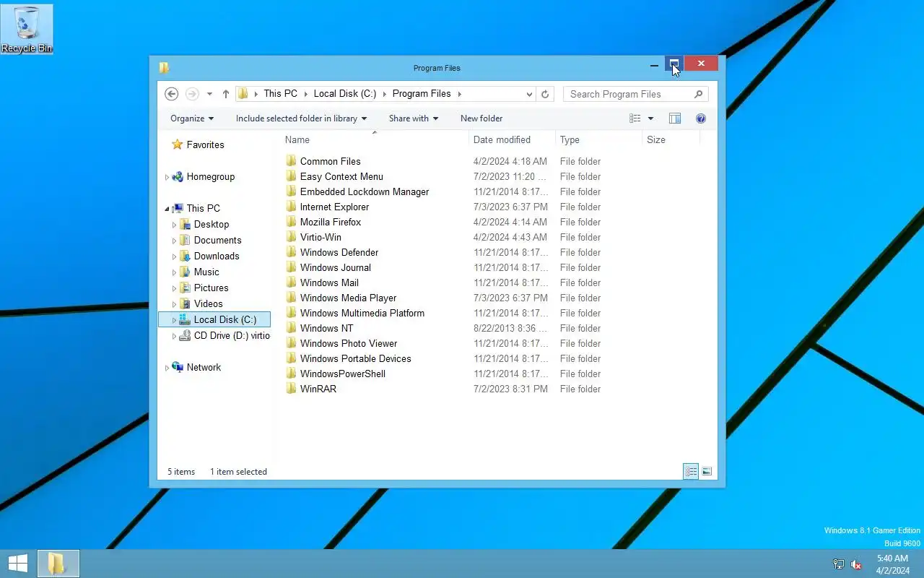The height and width of the screenshot is (578, 924).
Task: Click the Windows Journal folder icon
Action: click(x=292, y=267)
